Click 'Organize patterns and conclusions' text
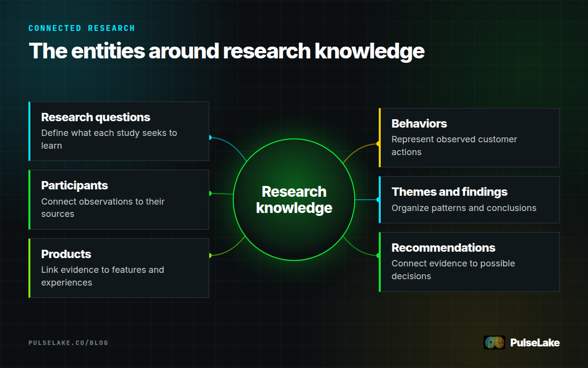 click(464, 208)
